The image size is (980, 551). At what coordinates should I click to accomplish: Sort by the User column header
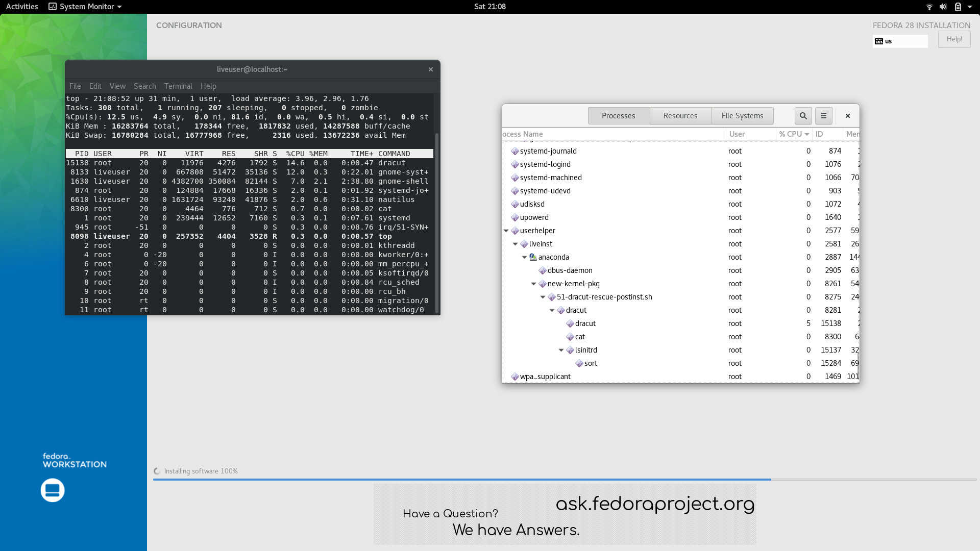pyautogui.click(x=750, y=134)
